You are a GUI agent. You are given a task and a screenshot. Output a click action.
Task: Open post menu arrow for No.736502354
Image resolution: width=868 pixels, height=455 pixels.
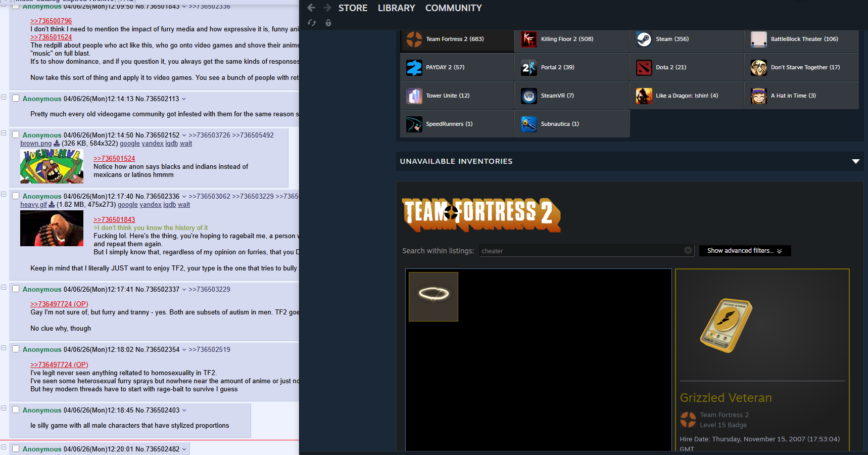184,350
